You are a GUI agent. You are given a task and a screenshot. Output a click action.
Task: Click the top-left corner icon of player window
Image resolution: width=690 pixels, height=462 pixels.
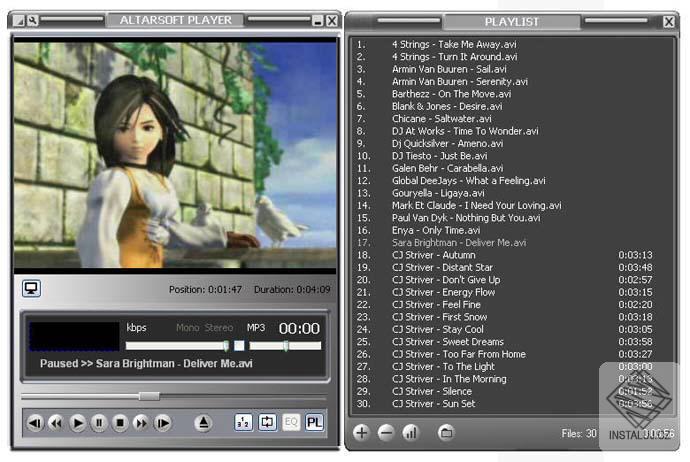click(18, 20)
